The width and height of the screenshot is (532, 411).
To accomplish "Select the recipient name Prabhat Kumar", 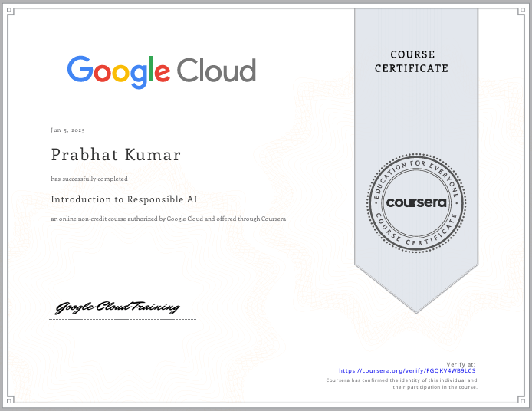I will pos(116,155).
